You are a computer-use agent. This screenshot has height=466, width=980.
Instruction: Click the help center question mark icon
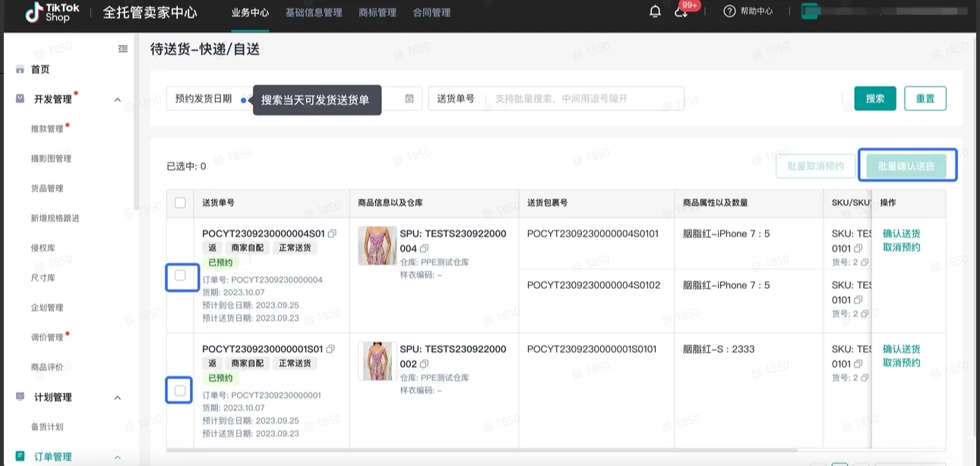[x=729, y=11]
